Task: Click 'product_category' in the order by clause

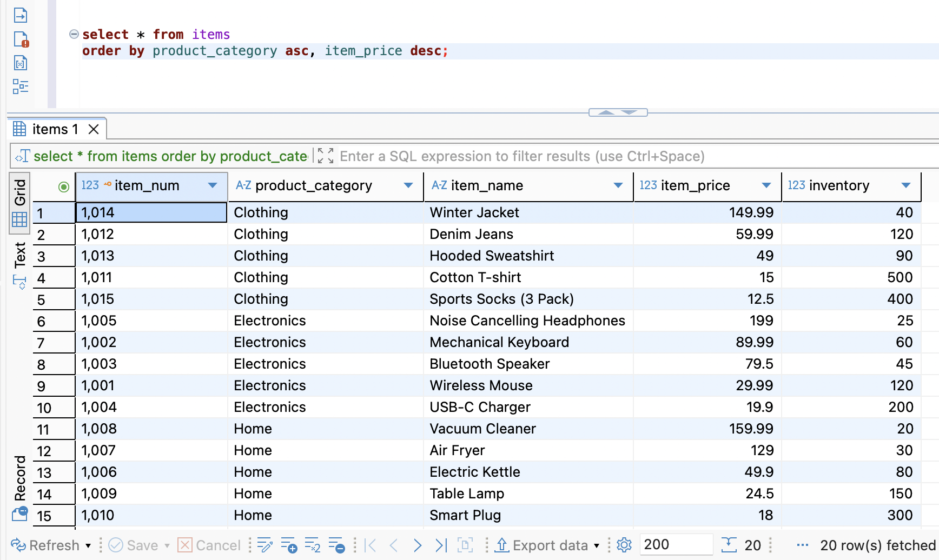Action: click(215, 51)
